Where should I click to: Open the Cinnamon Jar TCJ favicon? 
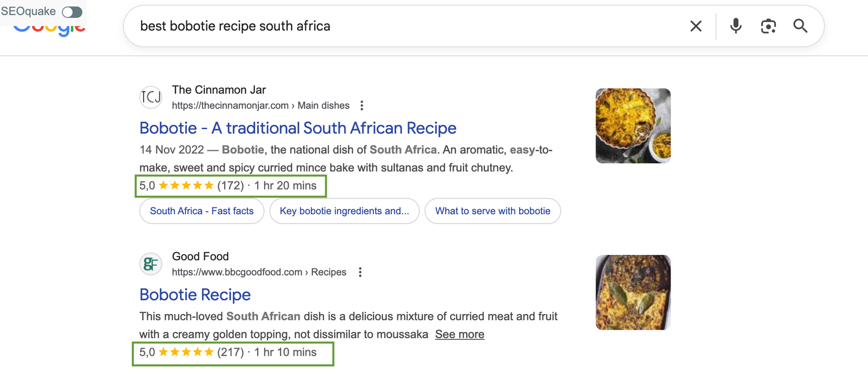pos(151,97)
